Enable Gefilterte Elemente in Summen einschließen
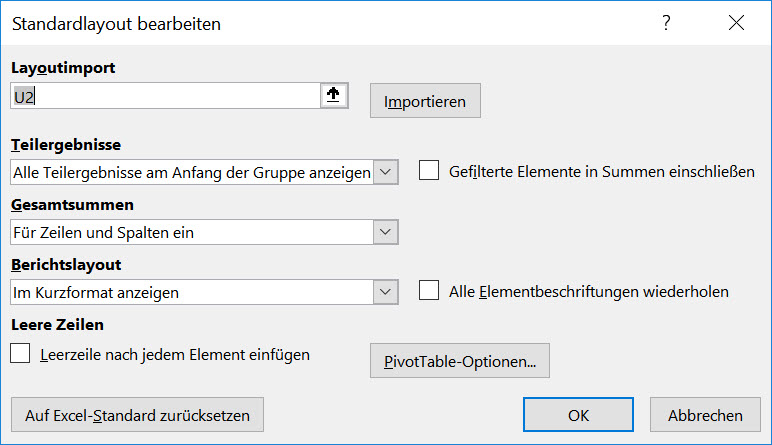Image resolution: width=772 pixels, height=445 pixels. coord(429,171)
